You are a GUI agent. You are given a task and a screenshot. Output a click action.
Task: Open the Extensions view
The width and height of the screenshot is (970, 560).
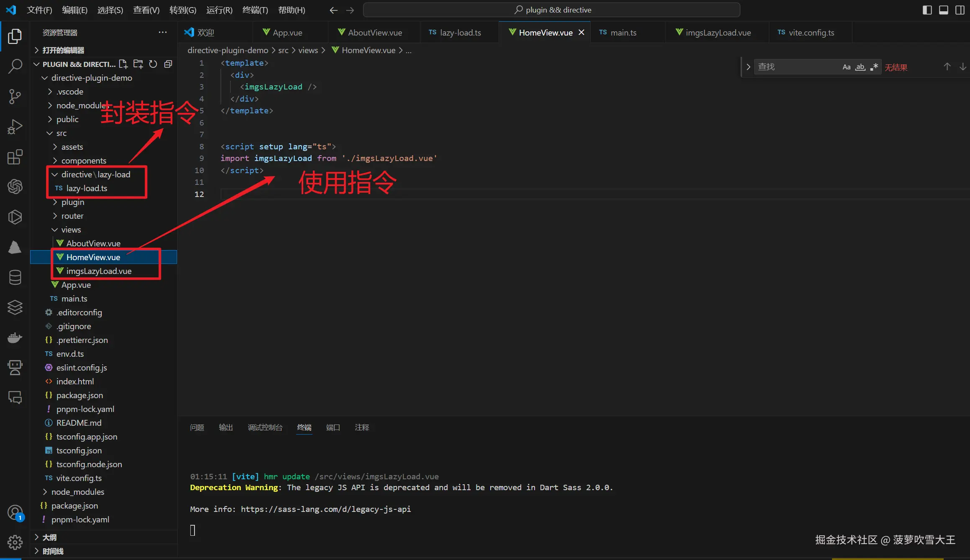[15, 157]
